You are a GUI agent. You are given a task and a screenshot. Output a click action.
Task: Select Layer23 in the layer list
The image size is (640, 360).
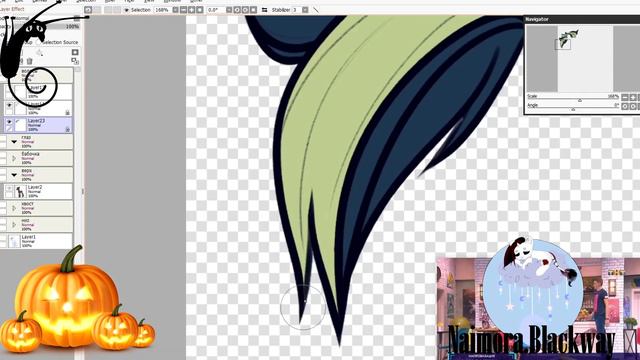38,125
